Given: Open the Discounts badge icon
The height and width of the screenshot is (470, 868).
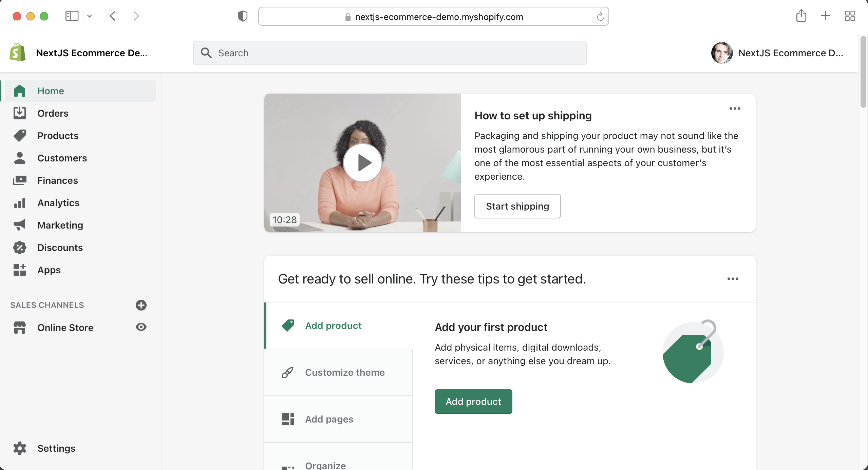Looking at the screenshot, I should tap(20, 248).
